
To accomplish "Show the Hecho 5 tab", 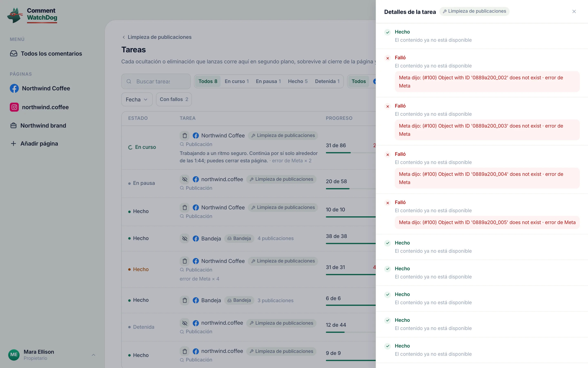I will point(298,81).
